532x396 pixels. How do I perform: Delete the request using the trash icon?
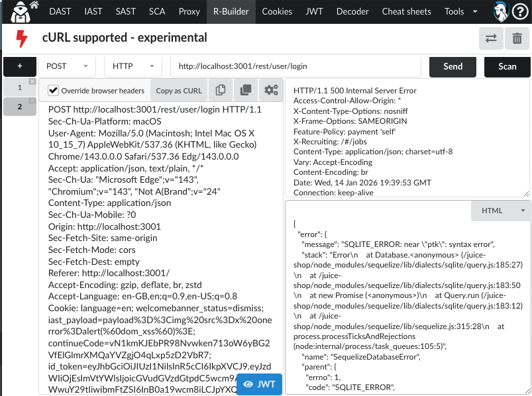[518, 38]
